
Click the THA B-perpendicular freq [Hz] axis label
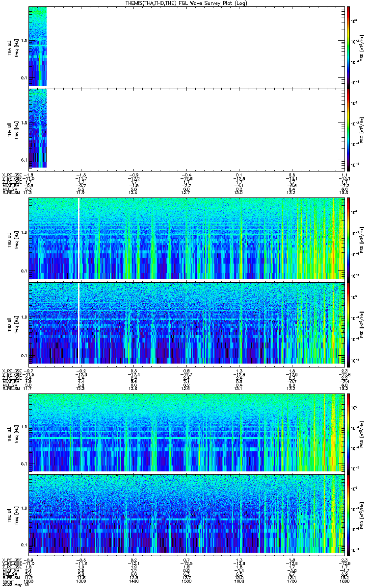coord(15,47)
